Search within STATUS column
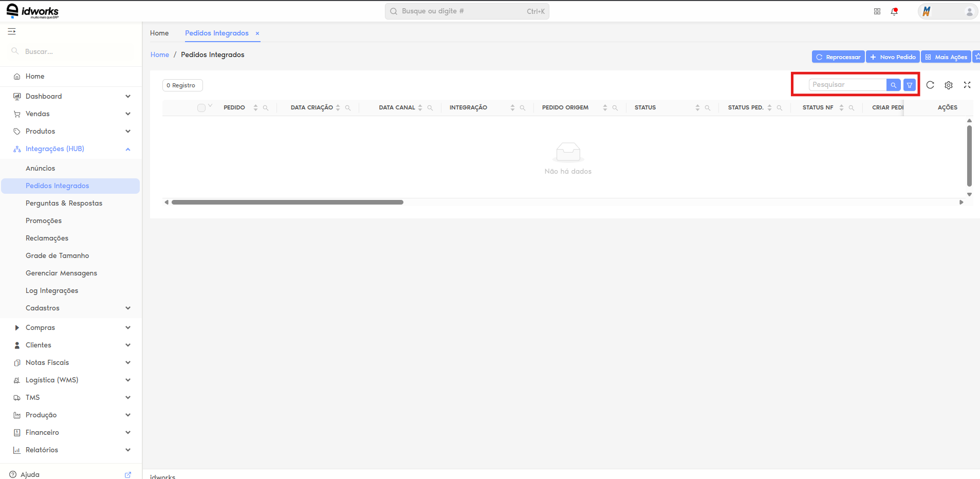This screenshot has height=479, width=980. (x=708, y=107)
